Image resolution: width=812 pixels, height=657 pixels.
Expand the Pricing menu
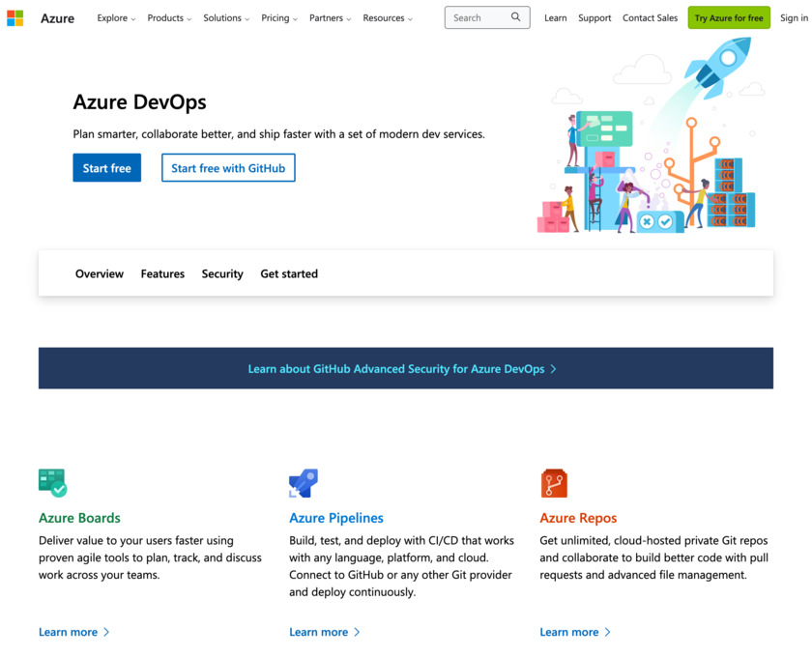click(x=279, y=18)
